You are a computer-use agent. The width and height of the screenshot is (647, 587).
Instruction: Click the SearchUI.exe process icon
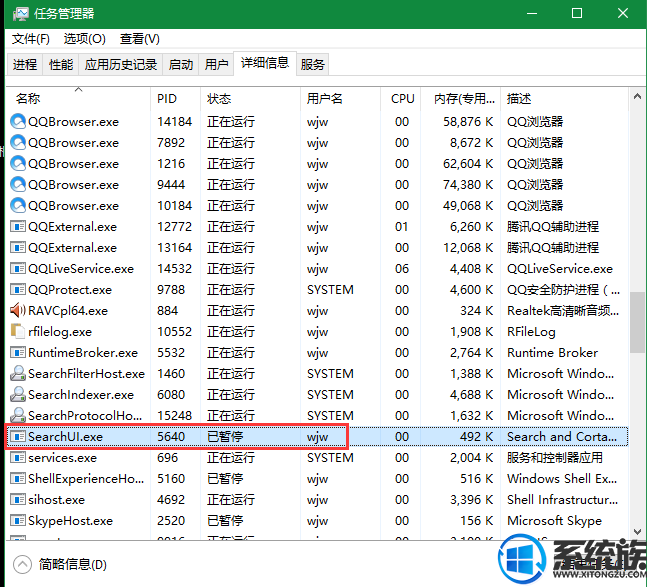(x=18, y=436)
